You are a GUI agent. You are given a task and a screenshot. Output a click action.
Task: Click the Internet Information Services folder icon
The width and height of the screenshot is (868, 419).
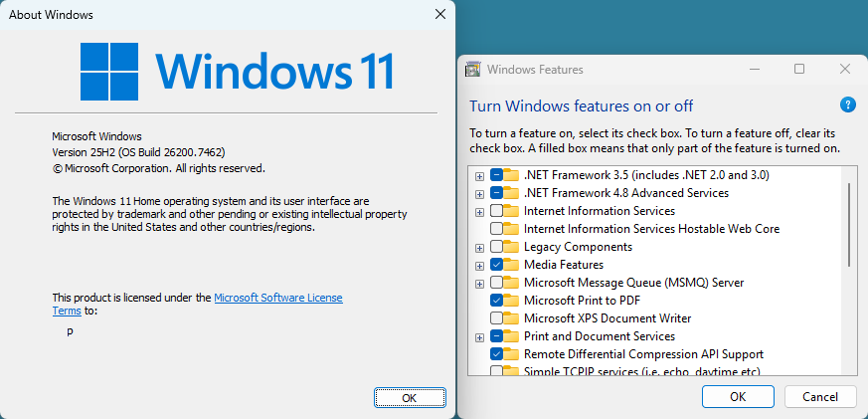coord(511,211)
